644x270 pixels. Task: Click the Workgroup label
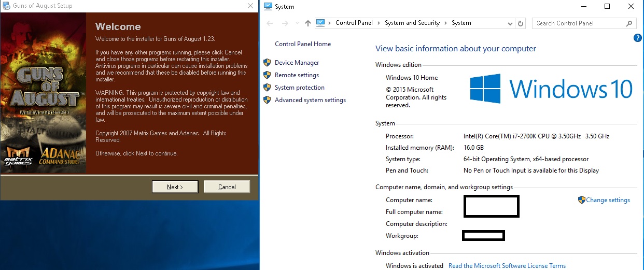402,236
